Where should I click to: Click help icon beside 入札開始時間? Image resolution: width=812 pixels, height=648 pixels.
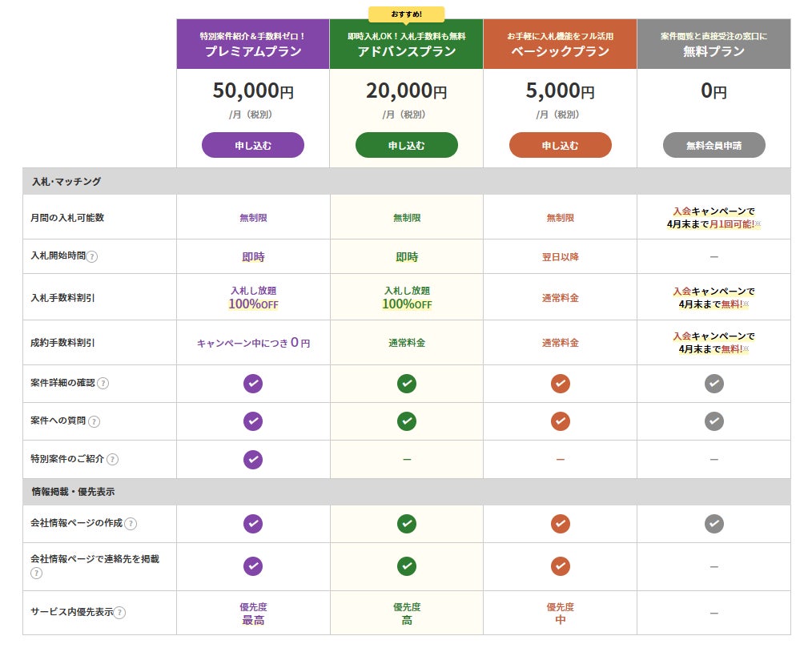point(92,257)
